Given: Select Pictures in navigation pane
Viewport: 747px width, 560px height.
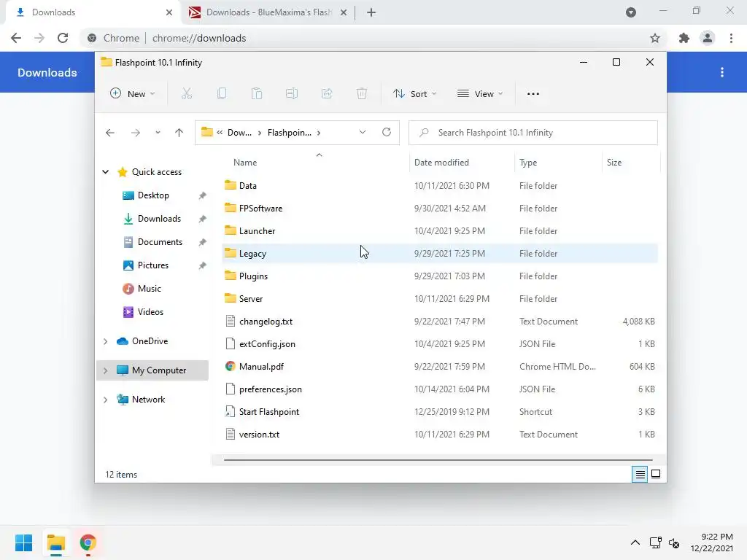Looking at the screenshot, I should tap(153, 265).
